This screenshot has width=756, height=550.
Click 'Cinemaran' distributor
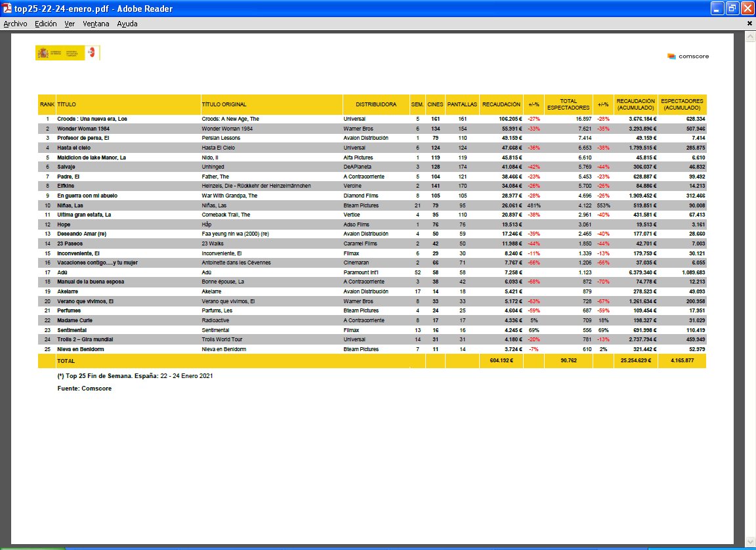(x=356, y=263)
